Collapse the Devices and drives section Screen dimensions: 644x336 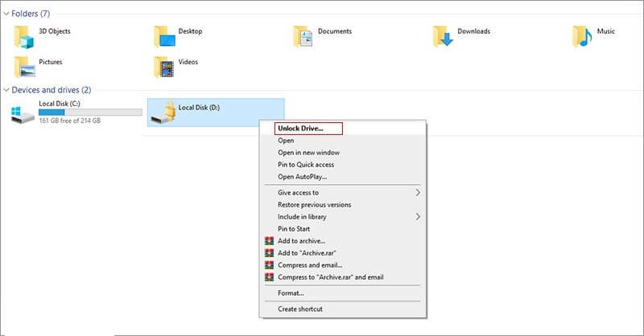click(x=6, y=89)
